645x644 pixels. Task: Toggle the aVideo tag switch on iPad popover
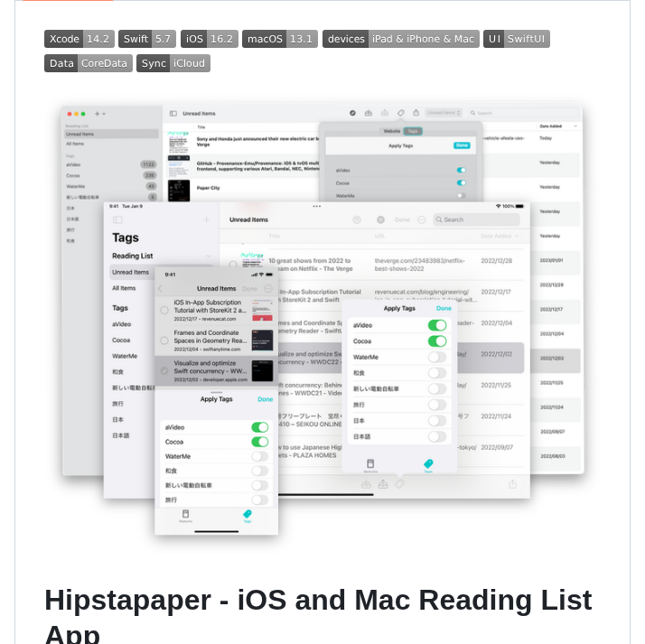click(x=437, y=325)
